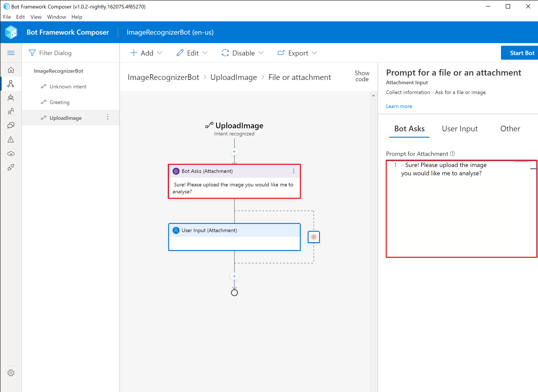Image resolution: width=538 pixels, height=392 pixels.
Task: Switch to the Other properties tab
Action: click(x=510, y=128)
